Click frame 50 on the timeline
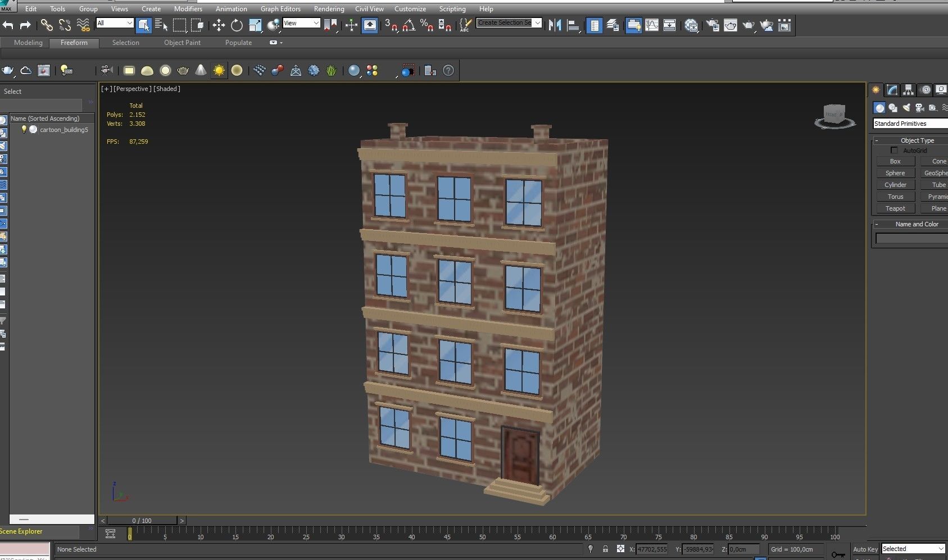 [x=482, y=532]
